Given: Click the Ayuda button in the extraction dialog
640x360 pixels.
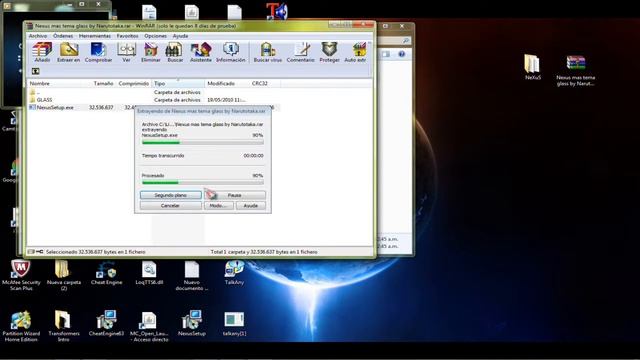Looking at the screenshot, I should pyautogui.click(x=251, y=206).
